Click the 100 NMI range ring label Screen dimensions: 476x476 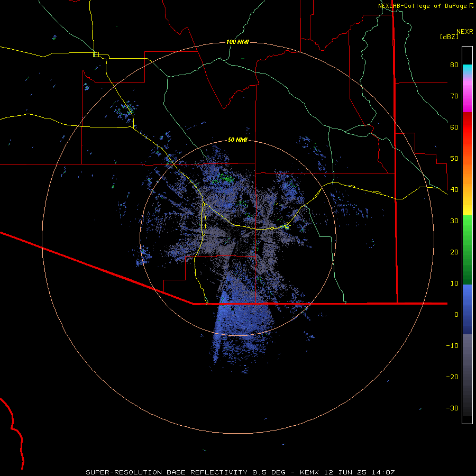coord(237,42)
